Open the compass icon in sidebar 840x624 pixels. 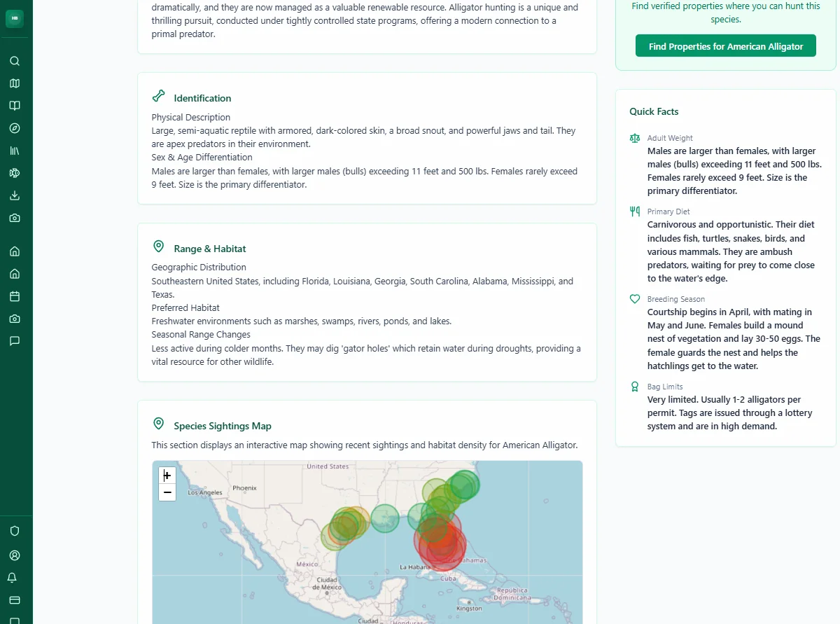15,128
